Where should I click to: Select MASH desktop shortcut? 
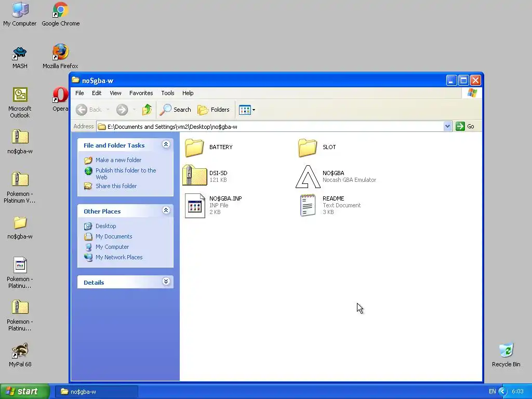[x=20, y=57]
